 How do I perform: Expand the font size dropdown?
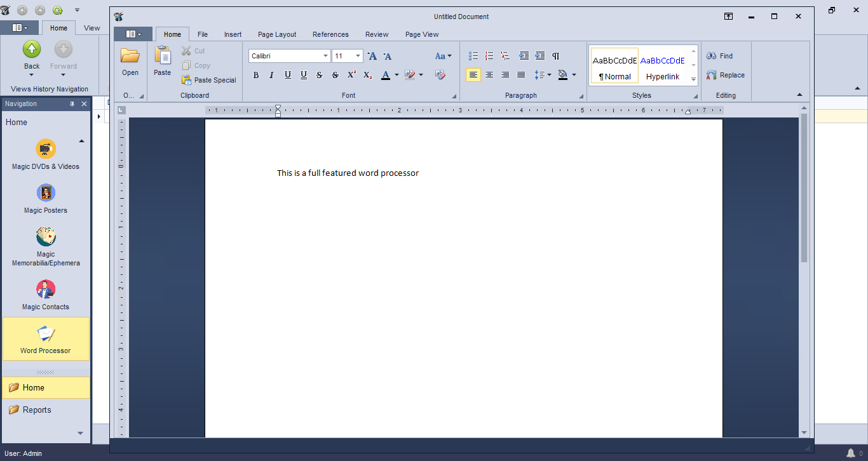point(358,56)
